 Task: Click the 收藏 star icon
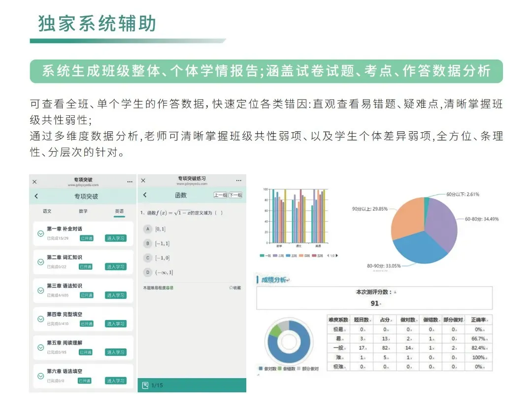point(231,287)
